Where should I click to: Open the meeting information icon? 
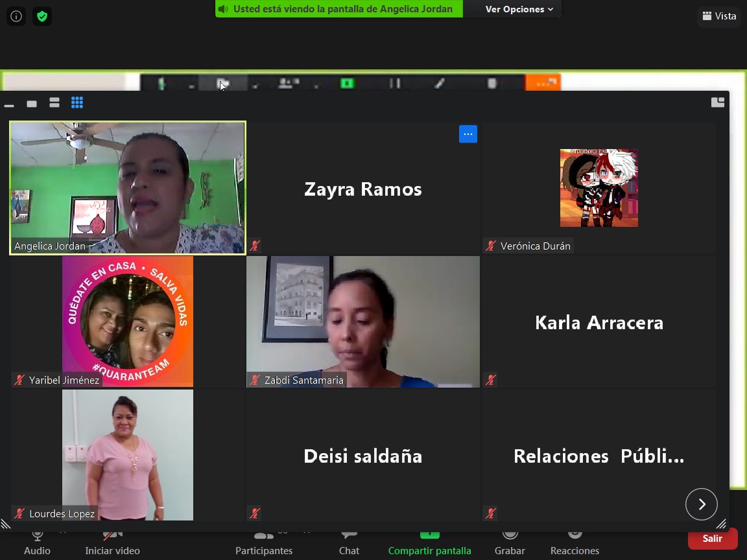[16, 17]
